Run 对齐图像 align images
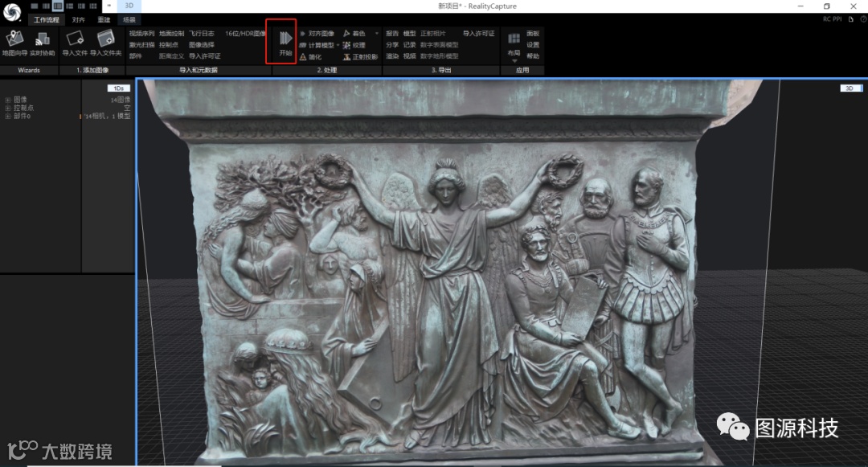Viewport: 868px width, 467px height. tap(317, 34)
